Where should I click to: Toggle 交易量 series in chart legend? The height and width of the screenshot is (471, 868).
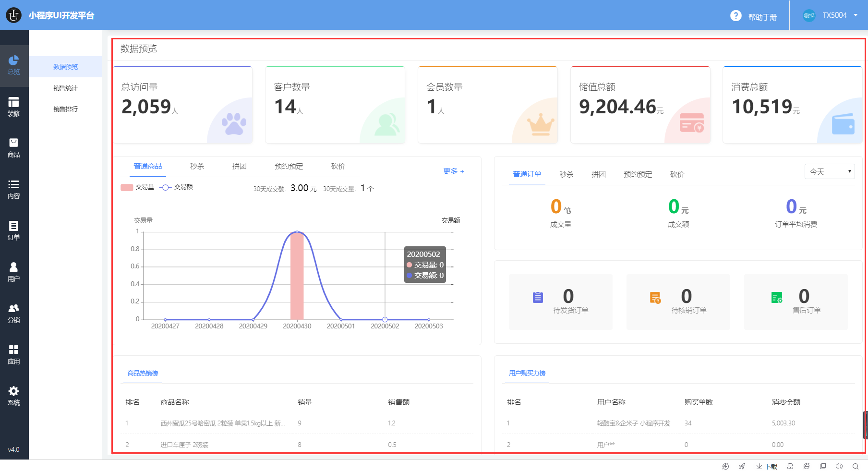click(137, 187)
